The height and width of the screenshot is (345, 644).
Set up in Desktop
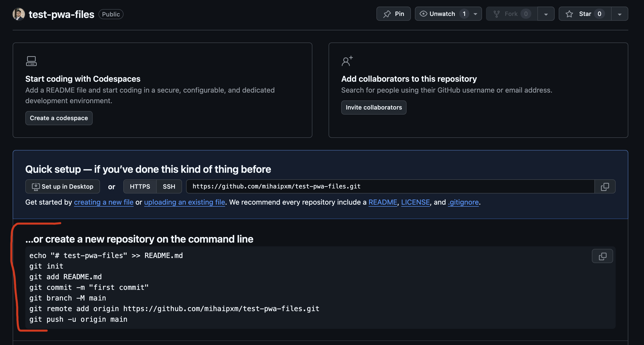tap(63, 186)
